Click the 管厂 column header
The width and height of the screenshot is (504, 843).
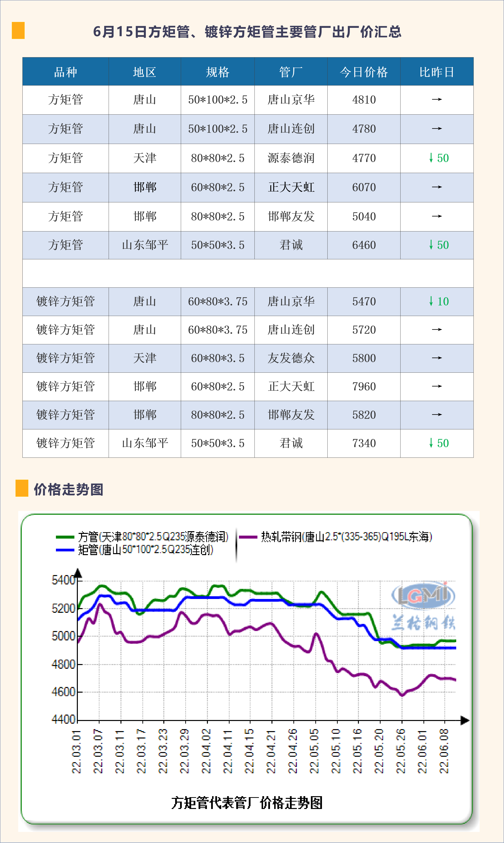tap(291, 72)
